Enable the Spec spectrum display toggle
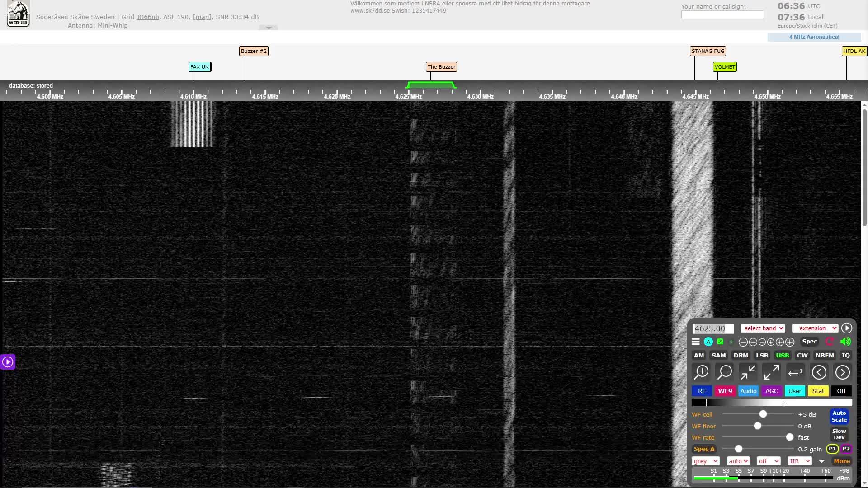868x488 pixels. click(809, 342)
